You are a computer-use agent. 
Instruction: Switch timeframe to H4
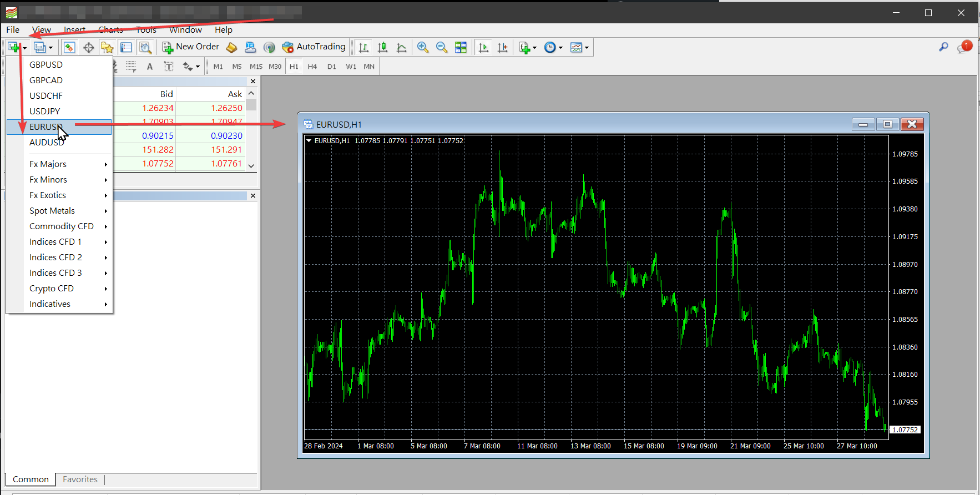tap(312, 67)
